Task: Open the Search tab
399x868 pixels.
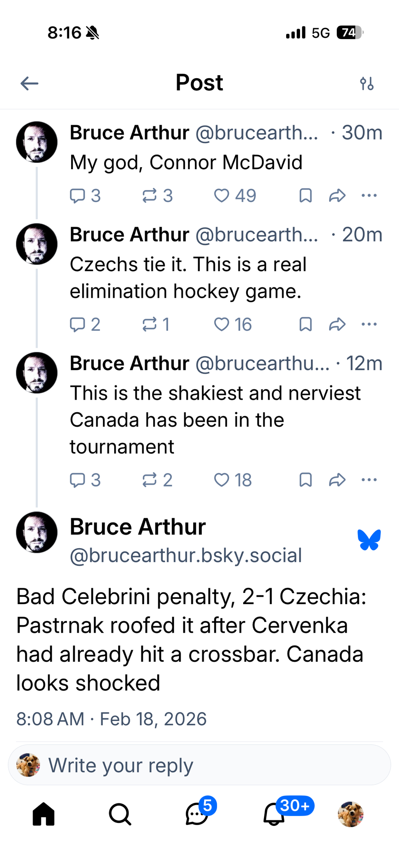Action: pyautogui.click(x=120, y=814)
